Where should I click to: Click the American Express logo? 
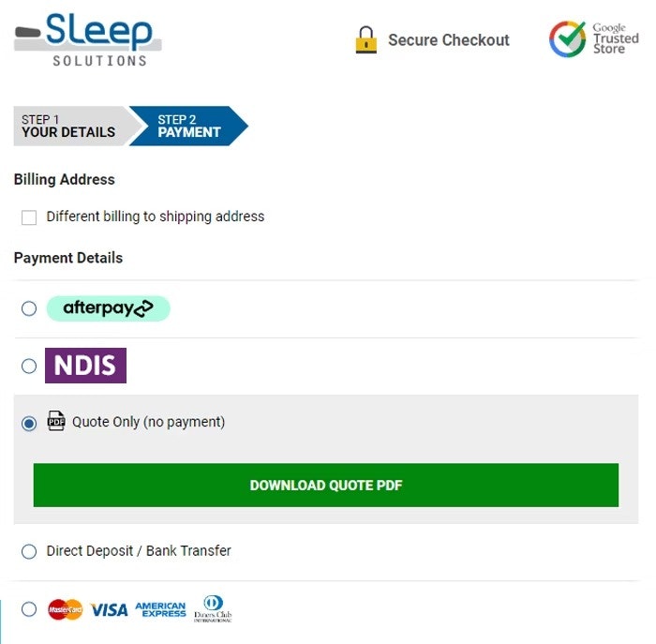pyautogui.click(x=160, y=610)
